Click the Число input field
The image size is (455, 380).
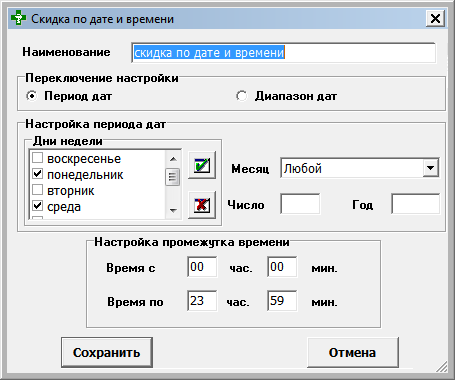pyautogui.click(x=300, y=204)
